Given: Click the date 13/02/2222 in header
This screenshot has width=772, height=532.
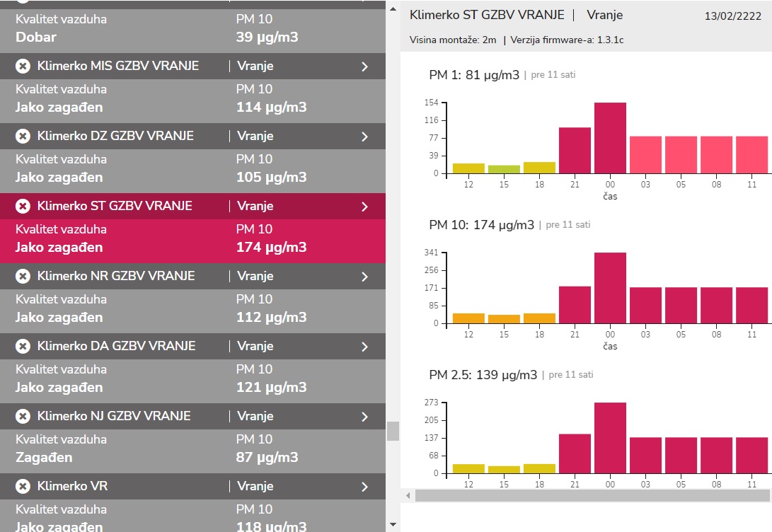Looking at the screenshot, I should click(x=732, y=16).
